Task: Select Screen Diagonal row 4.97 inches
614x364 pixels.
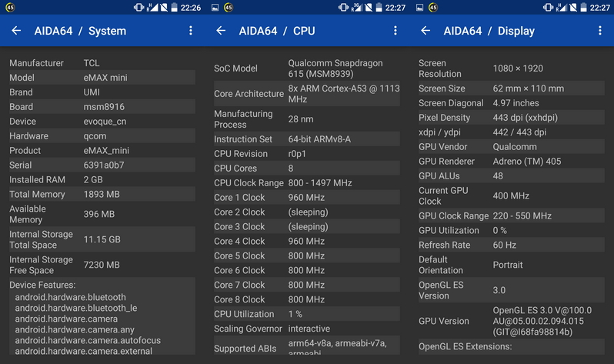Action: pyautogui.click(x=512, y=102)
